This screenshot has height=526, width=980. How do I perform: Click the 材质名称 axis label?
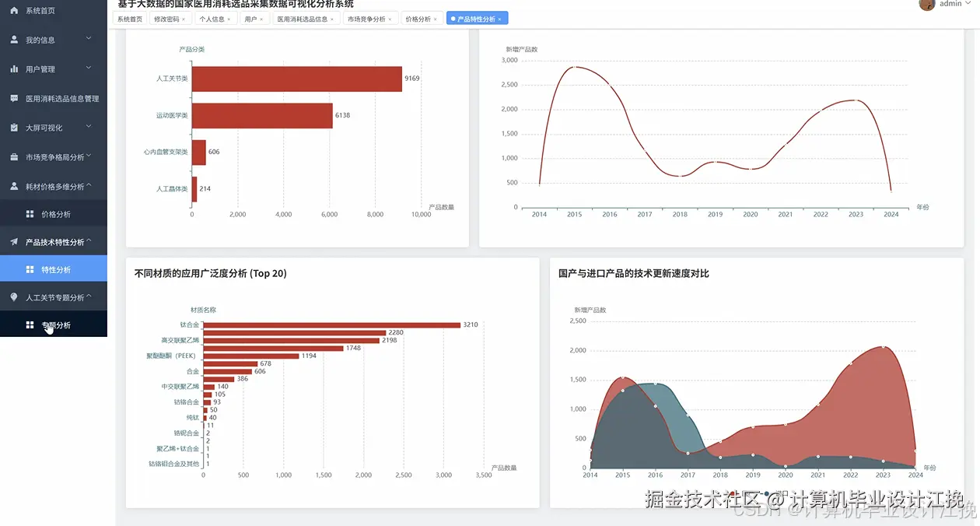pos(203,310)
